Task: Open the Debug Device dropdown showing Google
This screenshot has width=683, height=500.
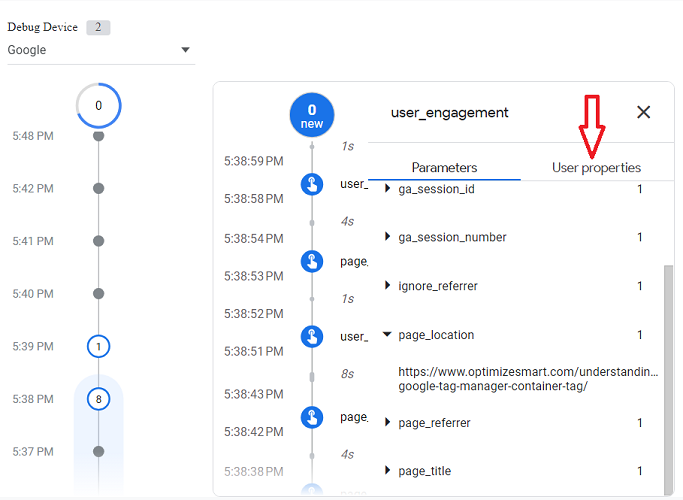Action: tap(100, 50)
